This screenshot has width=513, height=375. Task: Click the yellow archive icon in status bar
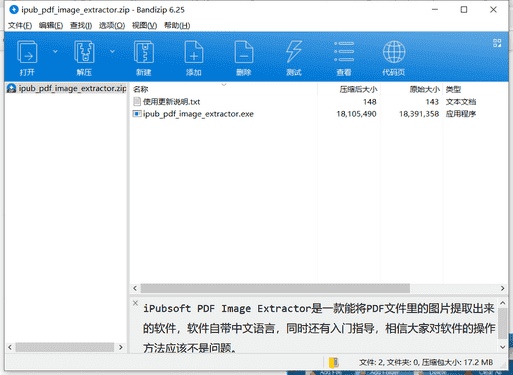tap(334, 362)
